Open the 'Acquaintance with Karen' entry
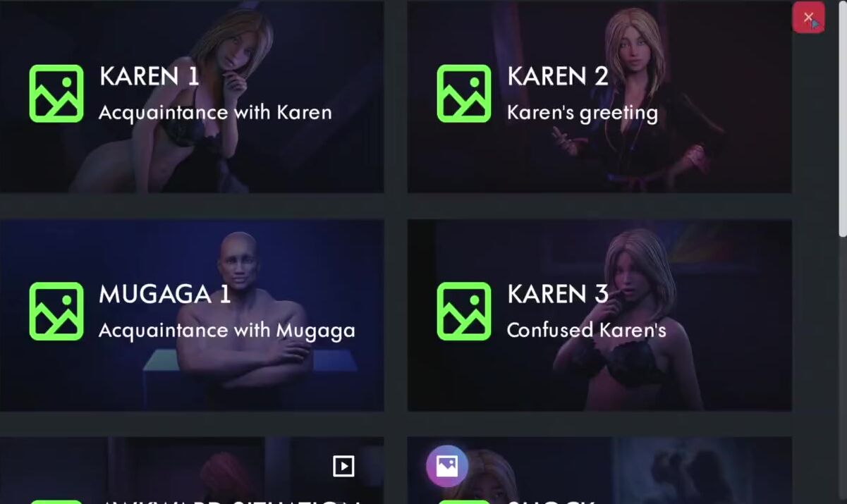Viewport: 847px width, 504px height. [x=215, y=113]
